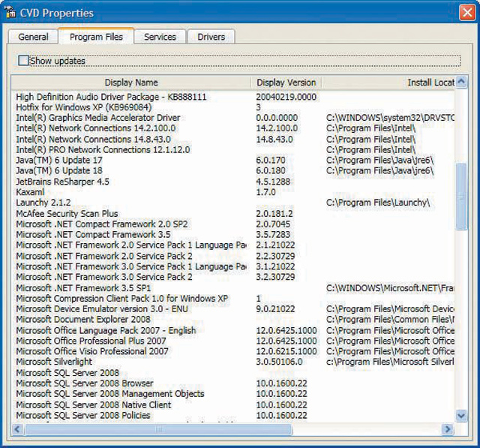Select Intel(R) PRO Network Connections 12.1.12.0
The width and height of the screenshot is (480, 448).
pyautogui.click(x=103, y=150)
